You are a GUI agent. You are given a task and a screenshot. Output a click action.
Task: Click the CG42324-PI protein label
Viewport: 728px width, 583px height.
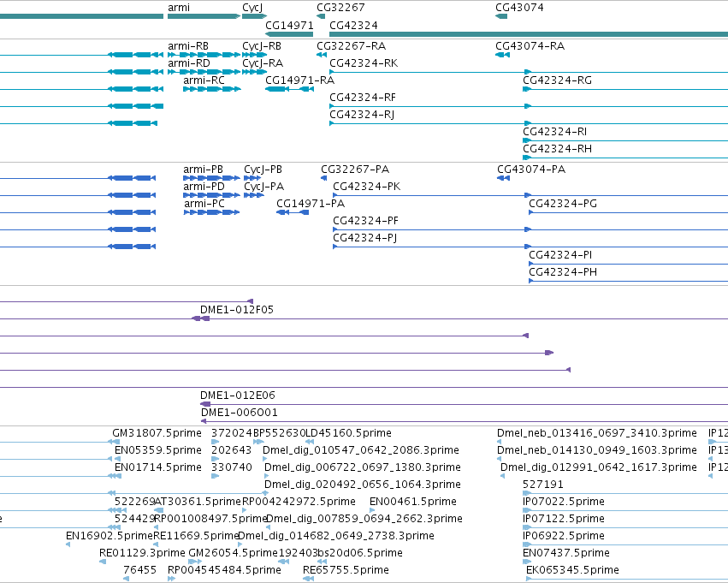pyautogui.click(x=560, y=255)
